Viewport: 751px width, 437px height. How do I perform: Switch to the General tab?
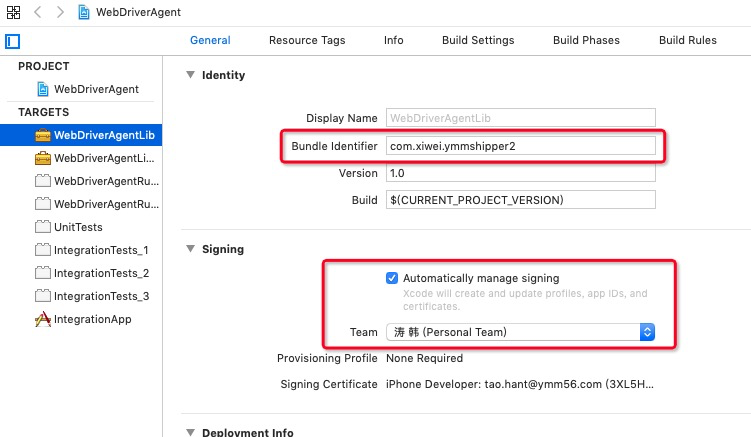tap(210, 40)
